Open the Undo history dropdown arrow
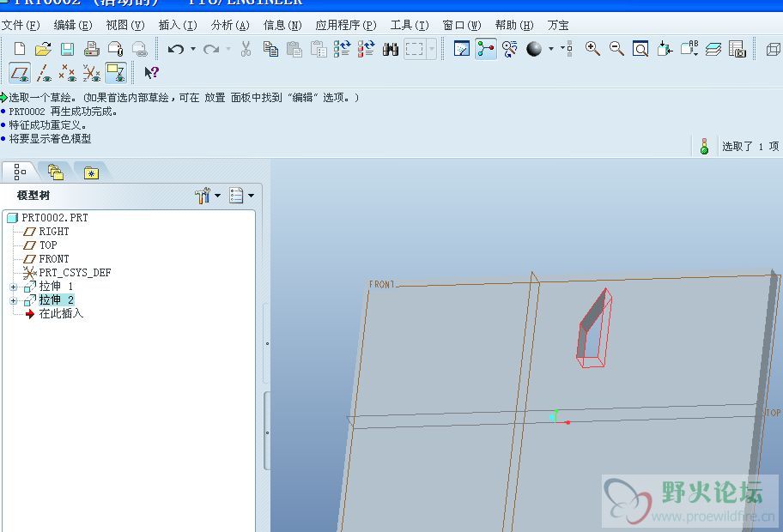 pyautogui.click(x=193, y=49)
